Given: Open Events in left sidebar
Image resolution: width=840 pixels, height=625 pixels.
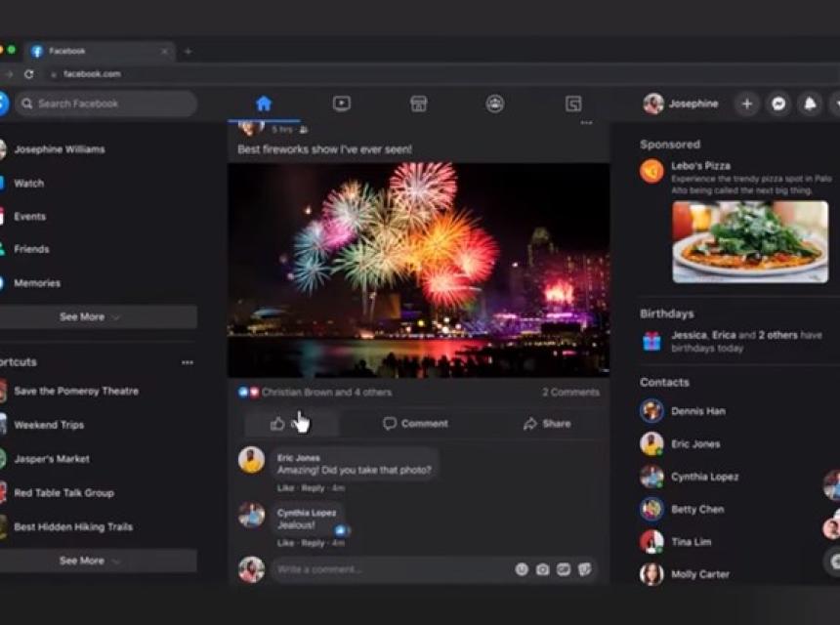Looking at the screenshot, I should coord(30,217).
